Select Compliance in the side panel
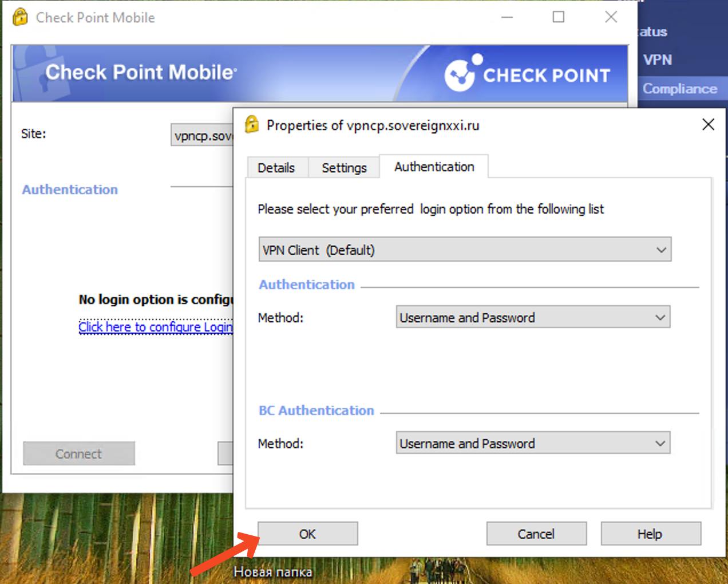The width and height of the screenshot is (728, 584). pyautogui.click(x=679, y=89)
